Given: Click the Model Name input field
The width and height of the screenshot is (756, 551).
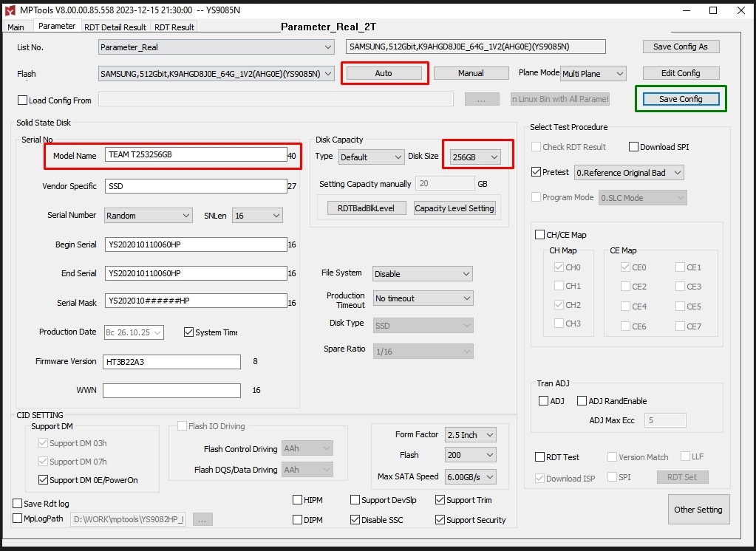Looking at the screenshot, I should coord(195,155).
